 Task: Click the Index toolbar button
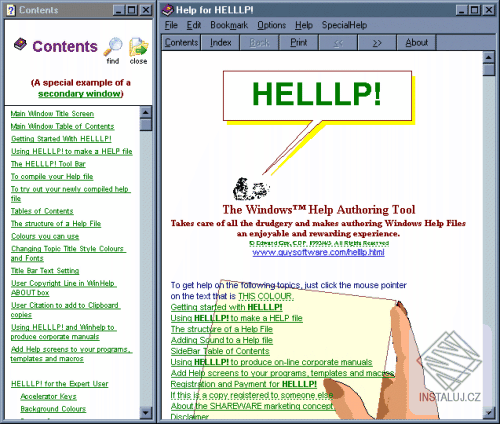[x=220, y=43]
